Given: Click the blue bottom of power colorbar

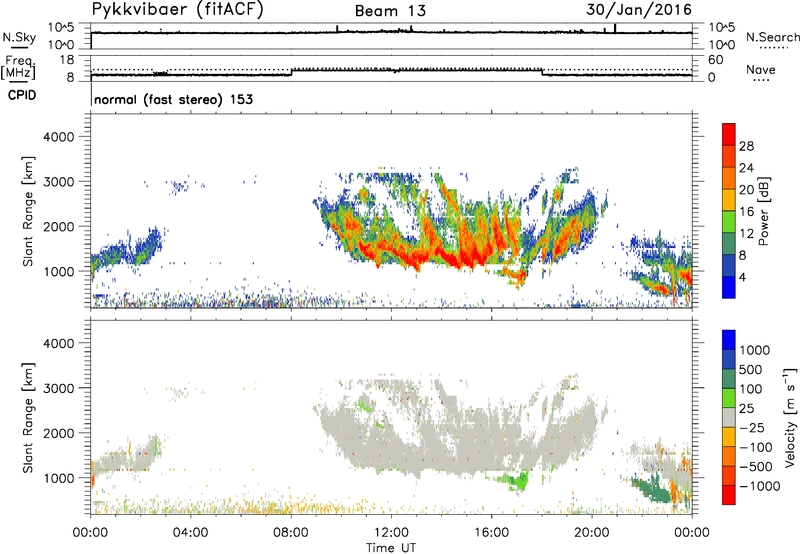Looking at the screenshot, I should (x=729, y=287).
